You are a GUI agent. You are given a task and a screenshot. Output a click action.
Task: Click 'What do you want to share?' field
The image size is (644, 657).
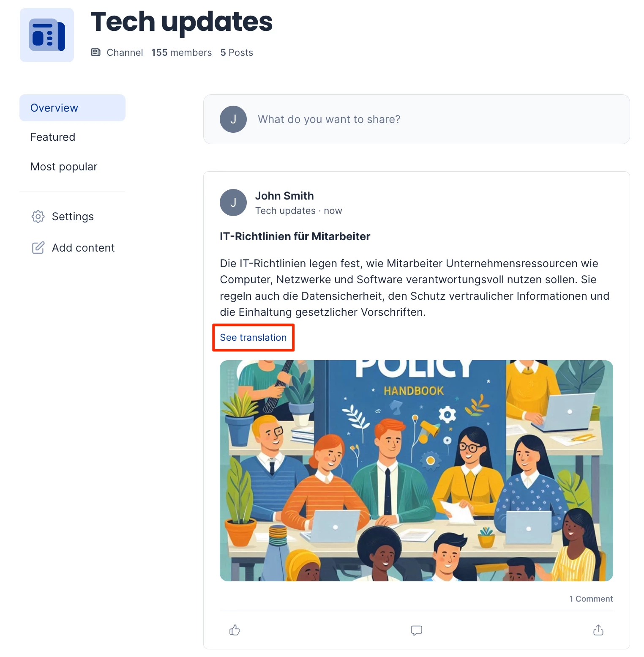[x=416, y=119]
